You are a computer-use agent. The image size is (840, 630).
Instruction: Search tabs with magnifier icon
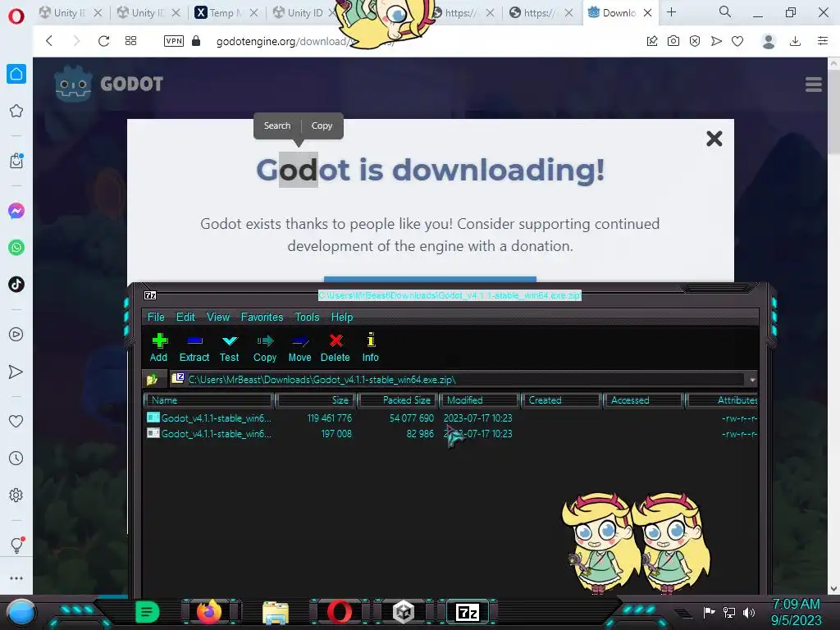(725, 12)
